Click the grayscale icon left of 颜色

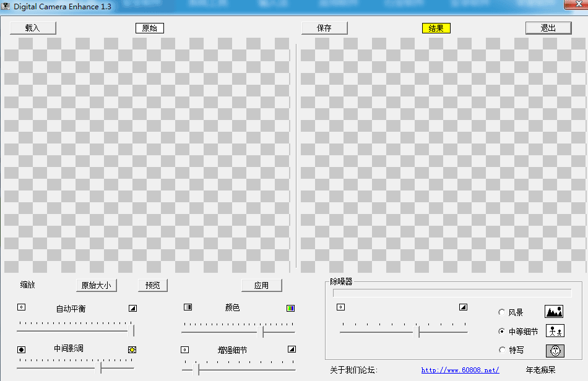[188, 307]
